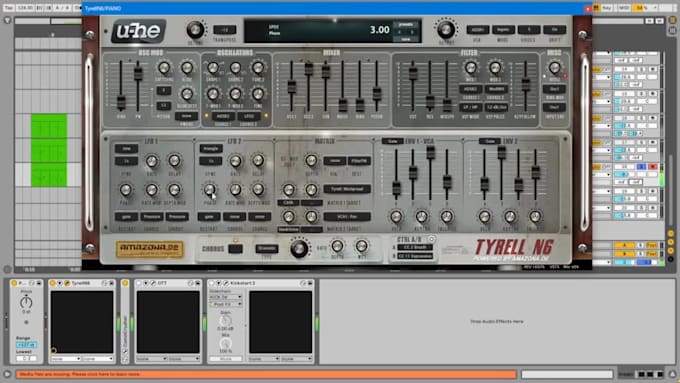Turn the LFO 2 Phase knob
This screenshot has height=383, width=680.
(209, 190)
